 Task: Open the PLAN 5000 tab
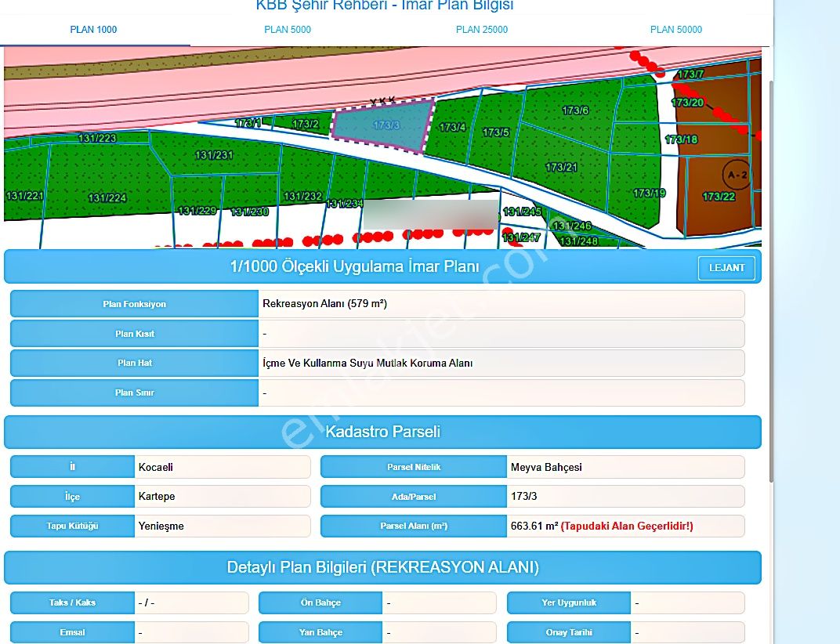(288, 30)
